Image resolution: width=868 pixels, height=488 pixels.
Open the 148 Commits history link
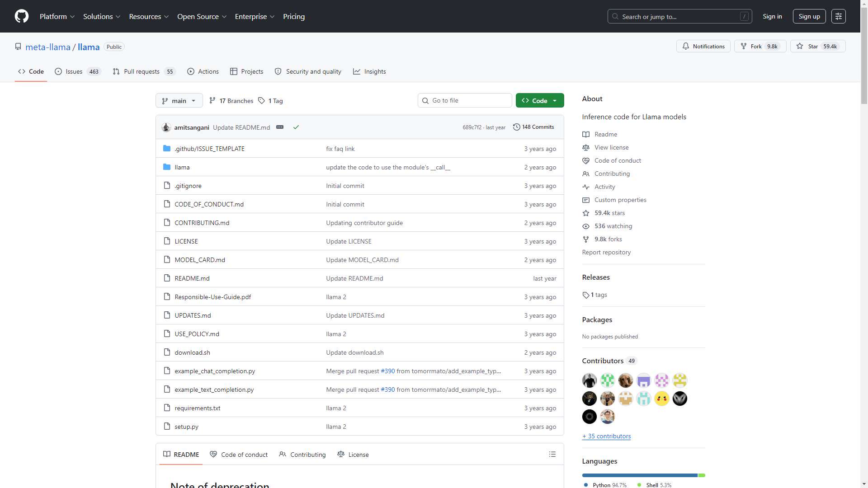click(x=533, y=127)
